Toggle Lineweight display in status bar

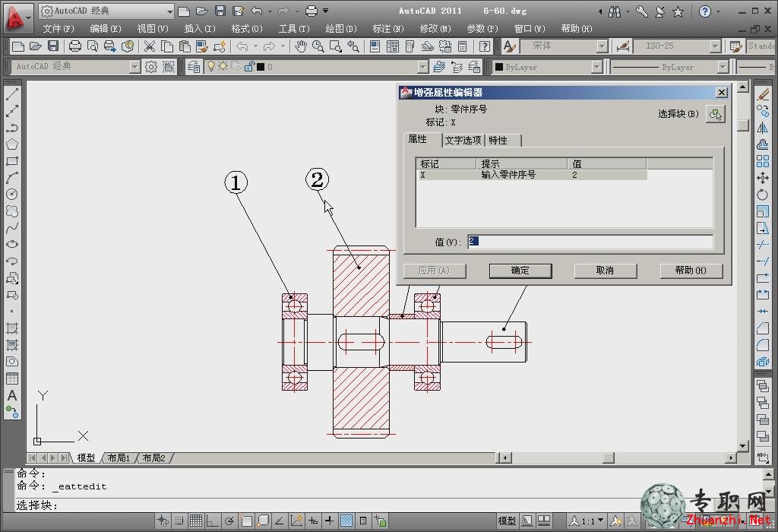(x=330, y=521)
